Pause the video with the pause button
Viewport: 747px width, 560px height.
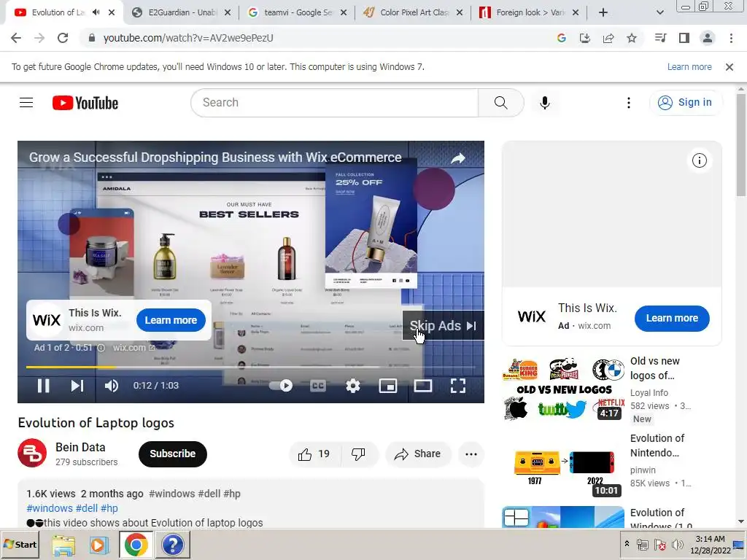coord(43,386)
